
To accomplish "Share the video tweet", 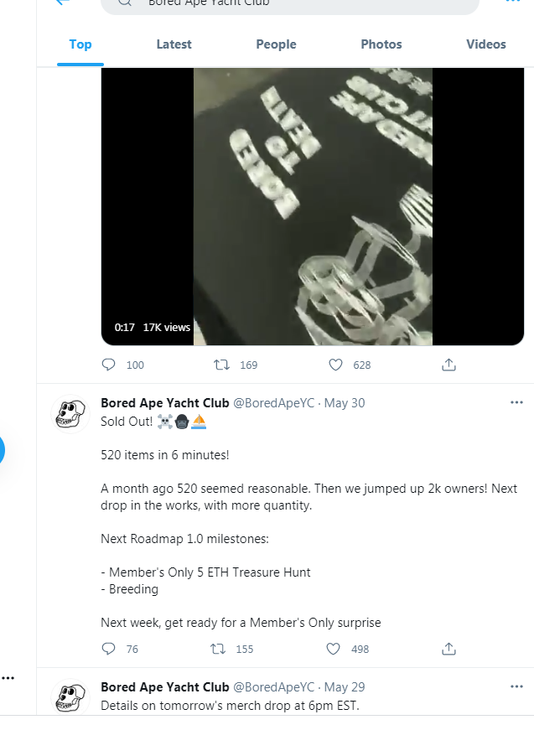I will point(448,365).
